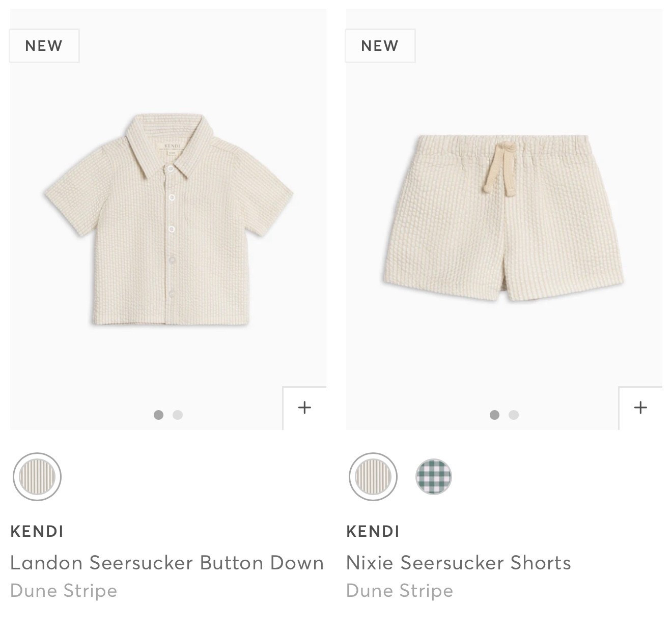
Task: Click the drawstring in the shorts photo
Action: click(500, 168)
